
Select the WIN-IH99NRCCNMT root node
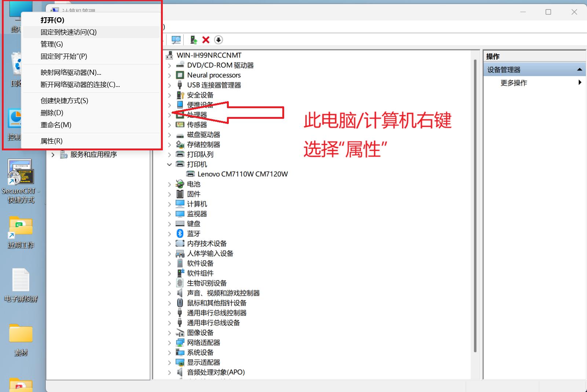(x=209, y=55)
